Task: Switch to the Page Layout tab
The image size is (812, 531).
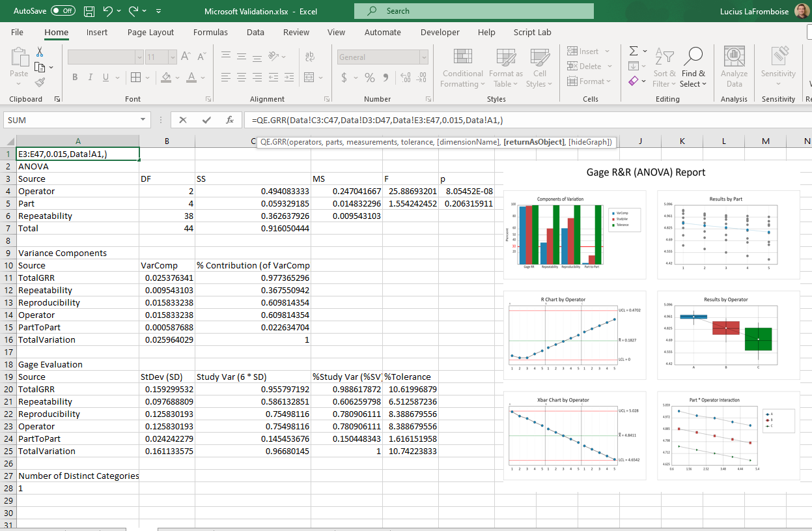Action: tap(150, 32)
